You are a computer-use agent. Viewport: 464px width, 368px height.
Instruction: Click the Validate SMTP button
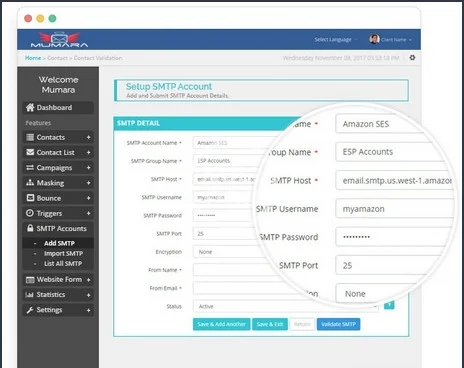[338, 324]
